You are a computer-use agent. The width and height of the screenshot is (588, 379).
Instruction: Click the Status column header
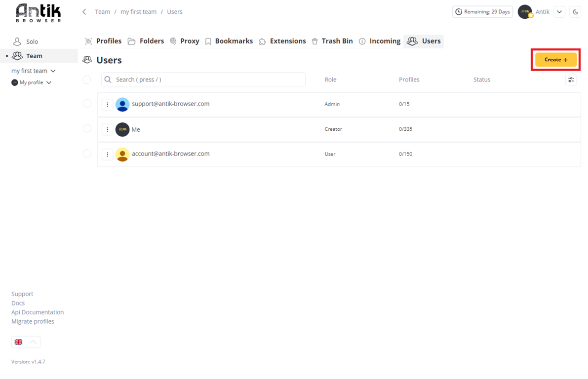tap(482, 79)
